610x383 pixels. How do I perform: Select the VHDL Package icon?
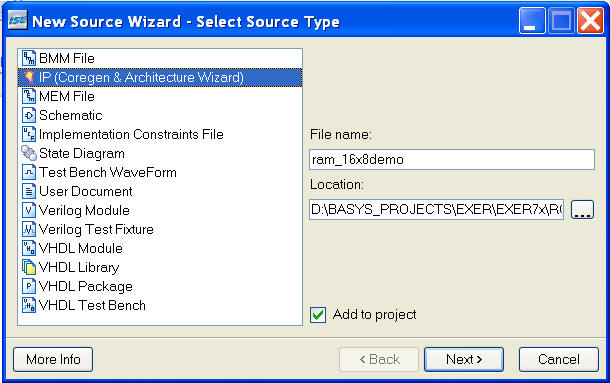click(x=29, y=286)
